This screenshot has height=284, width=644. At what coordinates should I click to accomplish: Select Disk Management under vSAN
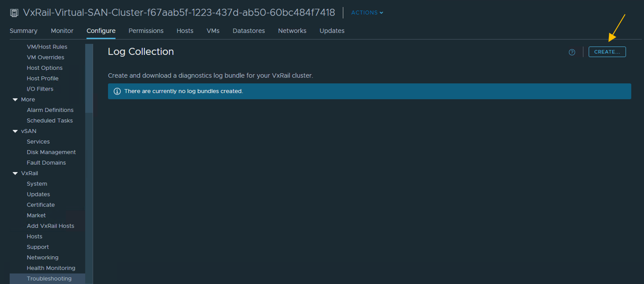pos(51,152)
